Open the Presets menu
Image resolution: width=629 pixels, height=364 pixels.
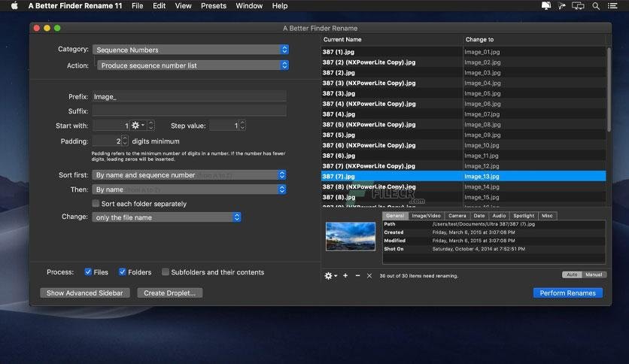coord(214,5)
